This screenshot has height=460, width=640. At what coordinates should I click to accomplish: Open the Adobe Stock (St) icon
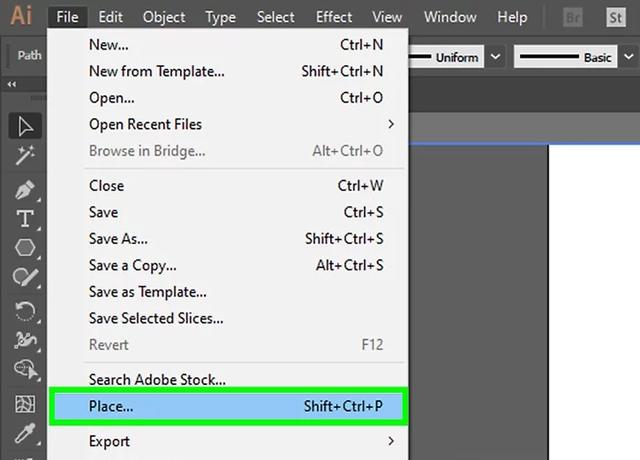tap(616, 17)
